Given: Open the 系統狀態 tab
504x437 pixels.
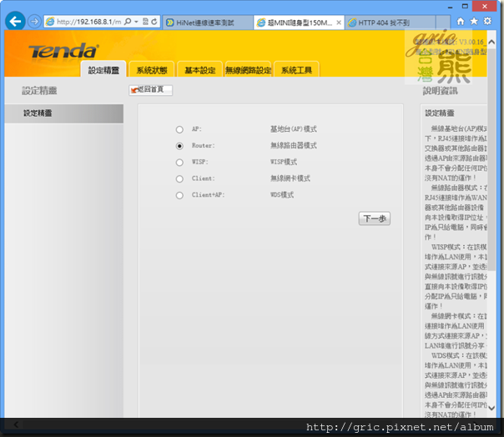Looking at the screenshot, I should [151, 69].
